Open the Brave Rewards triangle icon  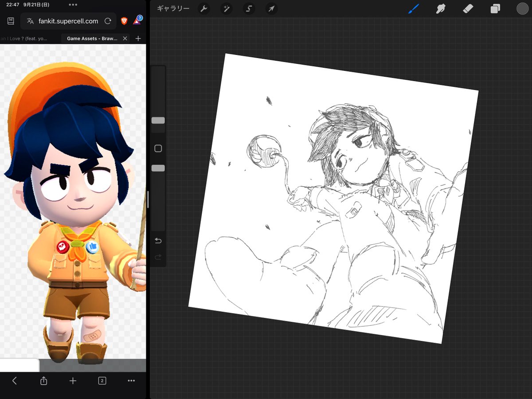pyautogui.click(x=137, y=20)
